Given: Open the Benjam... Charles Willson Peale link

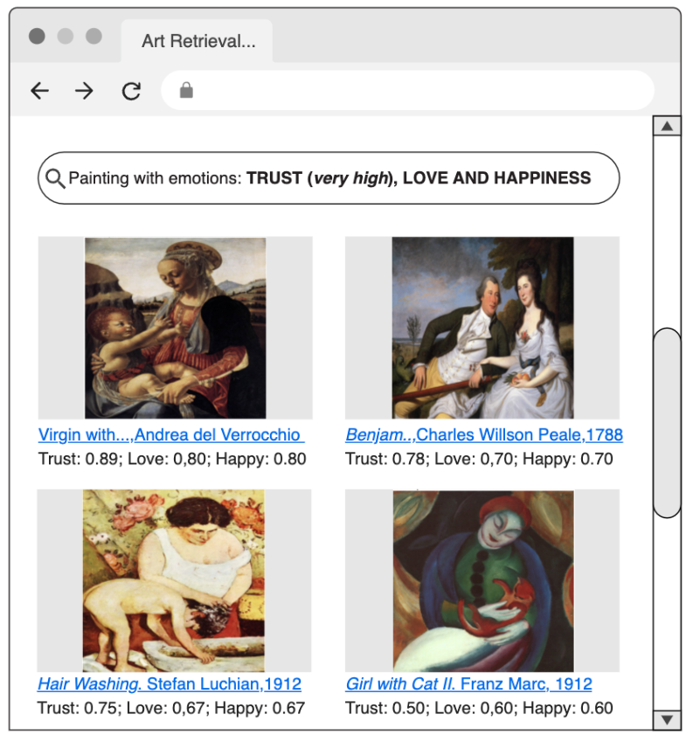Looking at the screenshot, I should 483,435.
